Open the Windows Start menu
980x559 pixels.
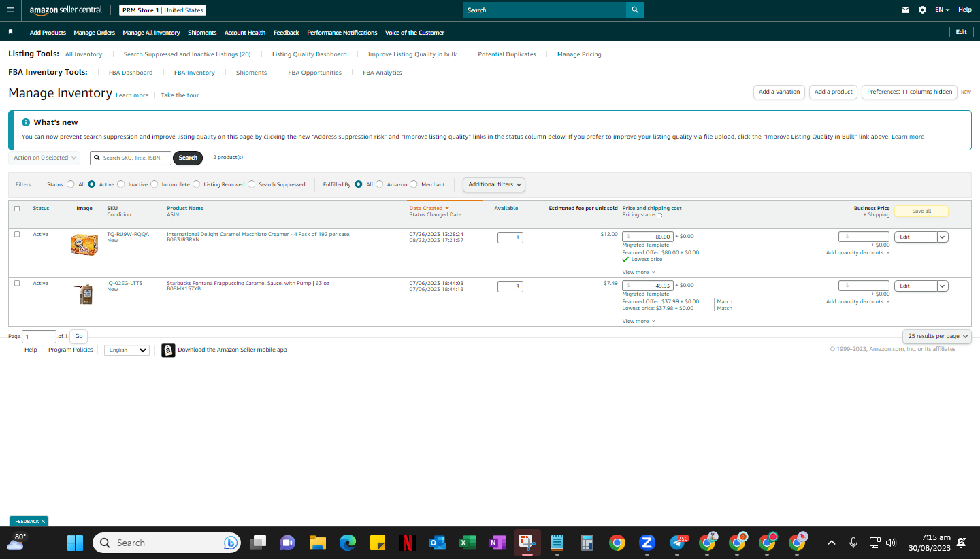[x=75, y=543]
